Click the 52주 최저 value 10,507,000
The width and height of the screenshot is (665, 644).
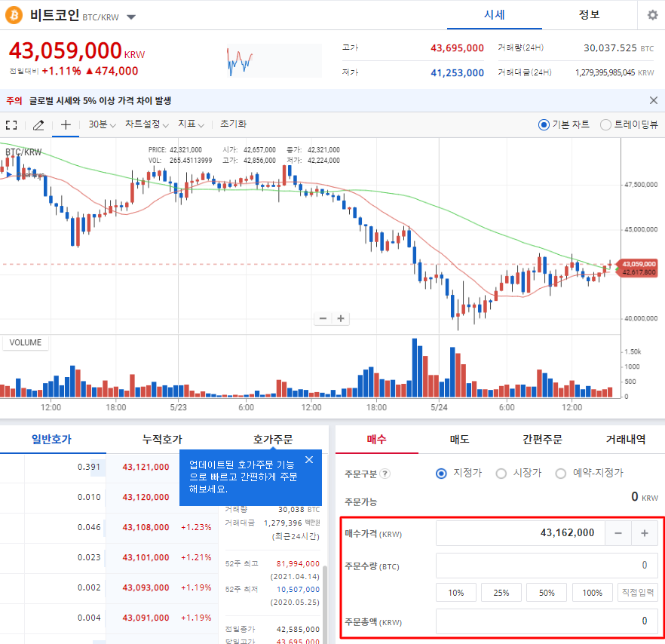(x=298, y=589)
